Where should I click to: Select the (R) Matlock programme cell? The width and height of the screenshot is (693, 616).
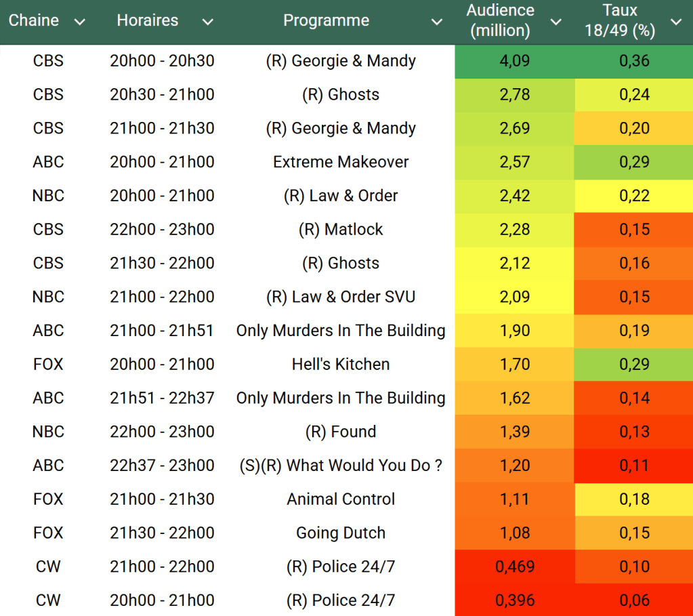[341, 230]
